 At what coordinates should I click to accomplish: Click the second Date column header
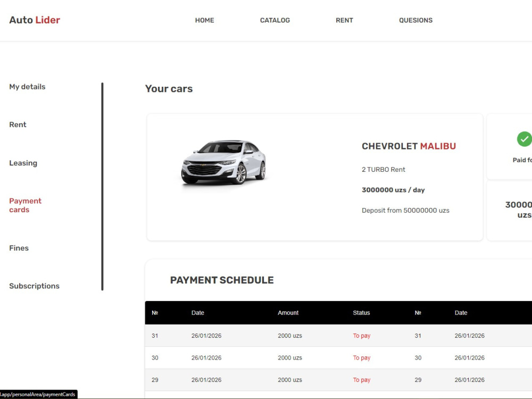click(x=461, y=313)
